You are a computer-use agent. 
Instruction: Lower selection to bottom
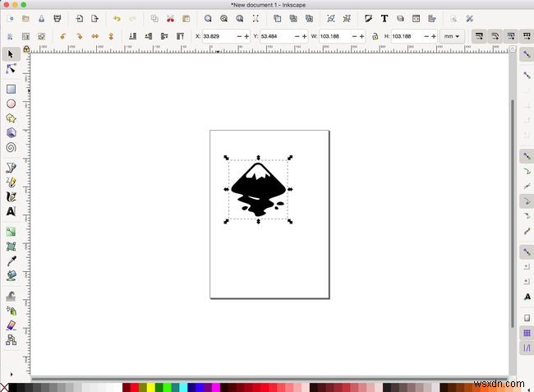pos(133,36)
